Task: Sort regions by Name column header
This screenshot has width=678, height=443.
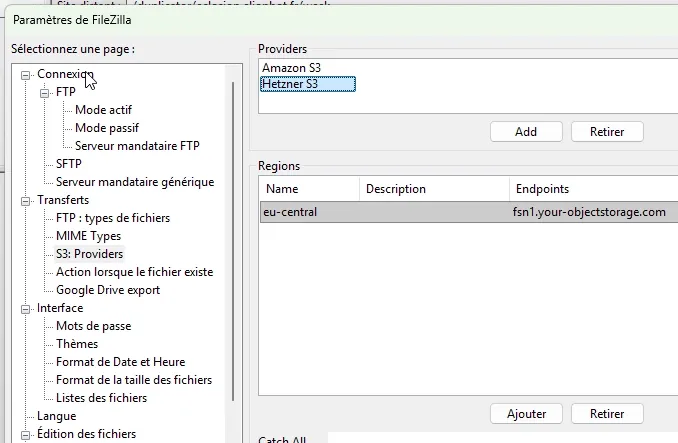Action: (x=309, y=189)
